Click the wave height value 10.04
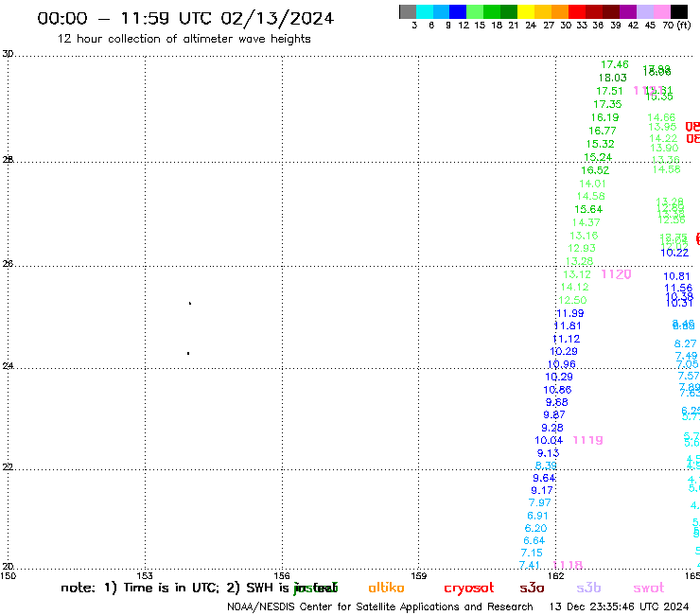700x615 pixels. pyautogui.click(x=549, y=440)
